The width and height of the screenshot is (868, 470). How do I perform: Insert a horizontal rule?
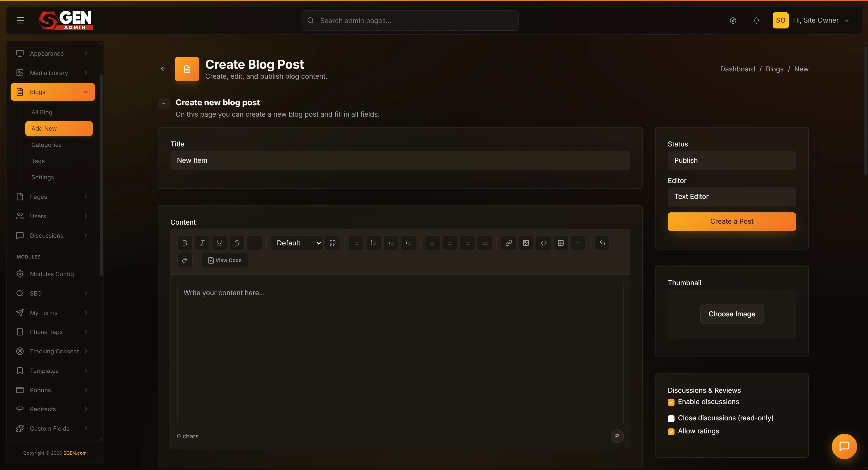[x=578, y=243]
